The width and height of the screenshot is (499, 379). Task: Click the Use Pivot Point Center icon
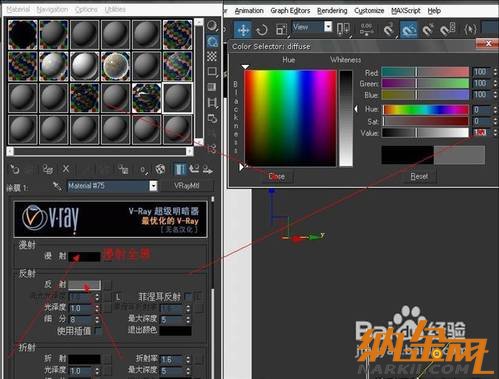(x=343, y=29)
